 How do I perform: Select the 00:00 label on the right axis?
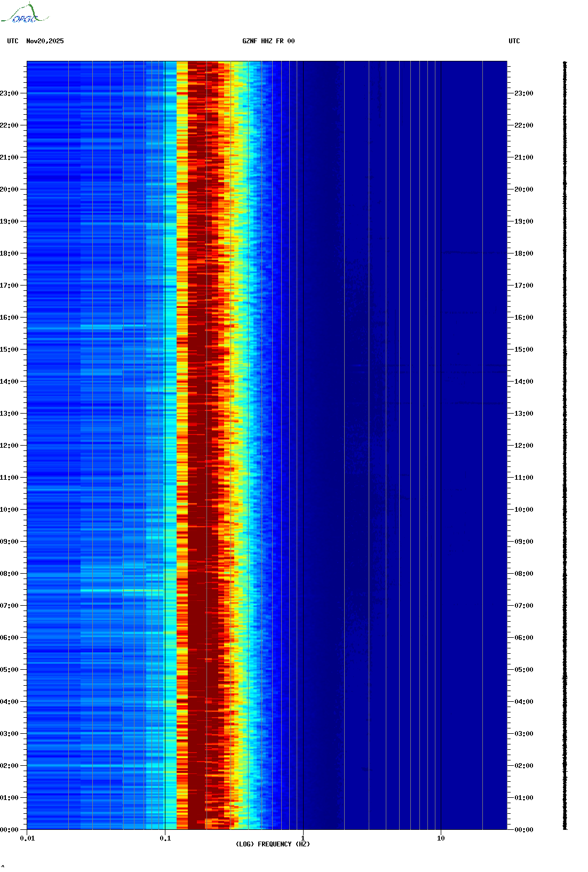coord(523,830)
